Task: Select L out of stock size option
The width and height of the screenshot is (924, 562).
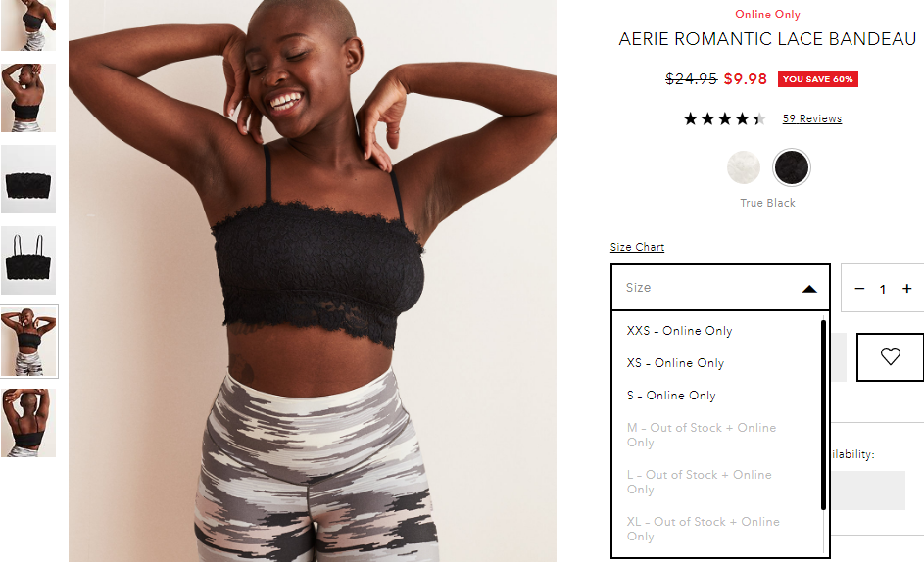Action: [x=700, y=482]
